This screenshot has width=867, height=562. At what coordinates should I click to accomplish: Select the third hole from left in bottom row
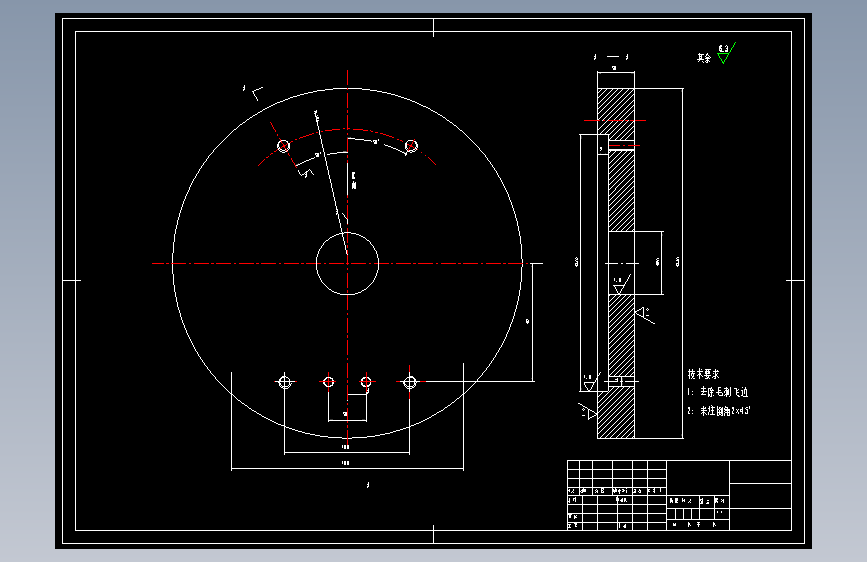click(366, 382)
